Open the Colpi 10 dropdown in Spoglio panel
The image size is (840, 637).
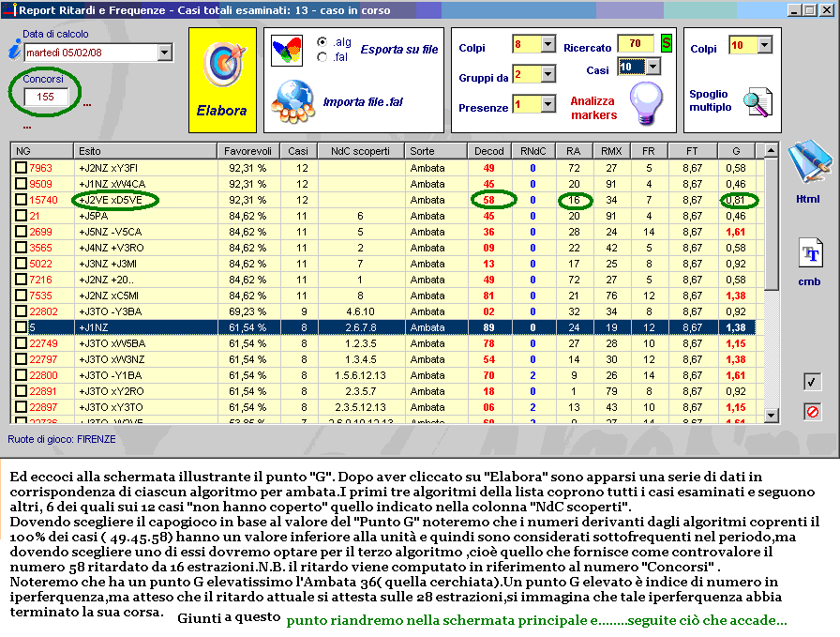[x=765, y=45]
